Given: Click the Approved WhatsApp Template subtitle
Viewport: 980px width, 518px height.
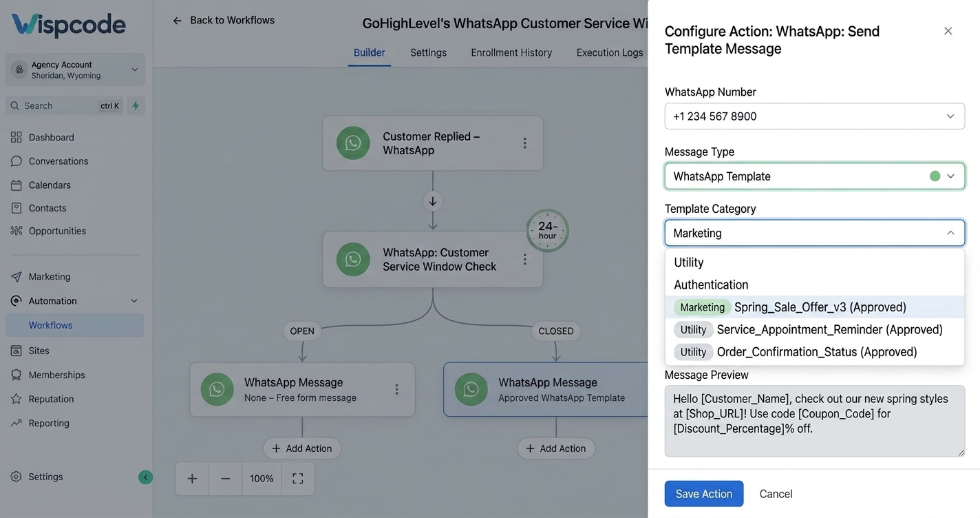Looking at the screenshot, I should point(562,398).
